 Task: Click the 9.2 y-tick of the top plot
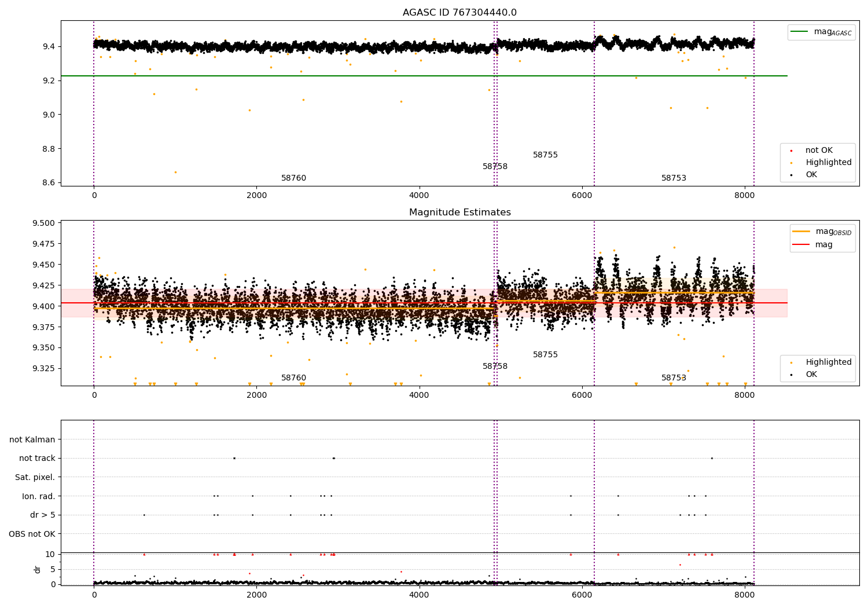[x=47, y=80]
